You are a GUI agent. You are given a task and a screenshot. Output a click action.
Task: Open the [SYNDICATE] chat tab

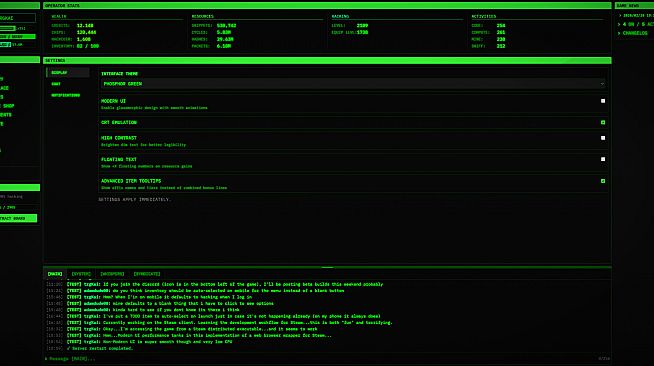coord(147,274)
